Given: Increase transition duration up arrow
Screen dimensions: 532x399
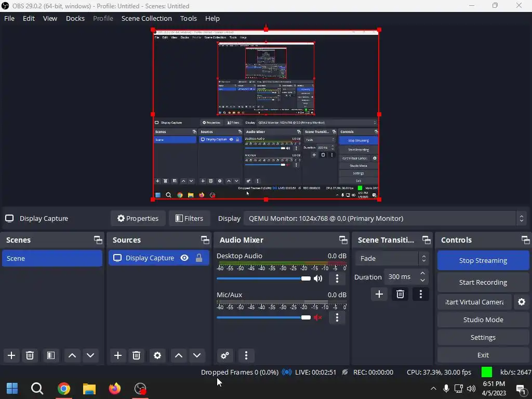Looking at the screenshot, I should click(x=422, y=273).
